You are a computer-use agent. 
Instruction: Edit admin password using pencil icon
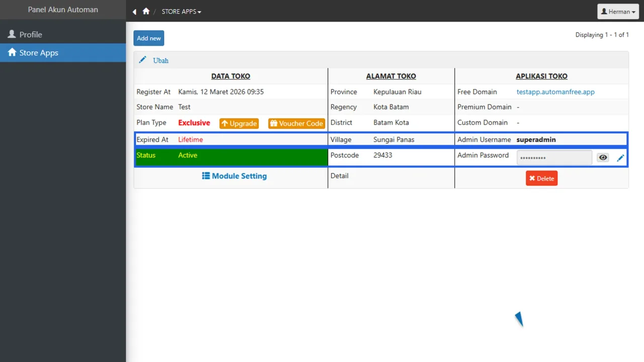pyautogui.click(x=620, y=158)
